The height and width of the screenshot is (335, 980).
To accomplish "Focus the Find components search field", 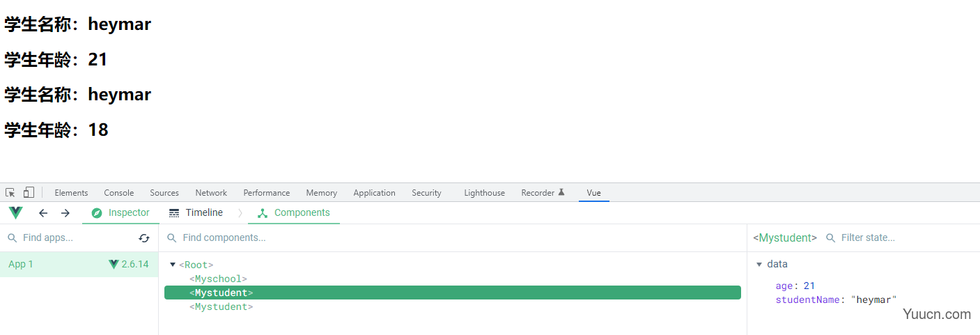I will pos(453,238).
